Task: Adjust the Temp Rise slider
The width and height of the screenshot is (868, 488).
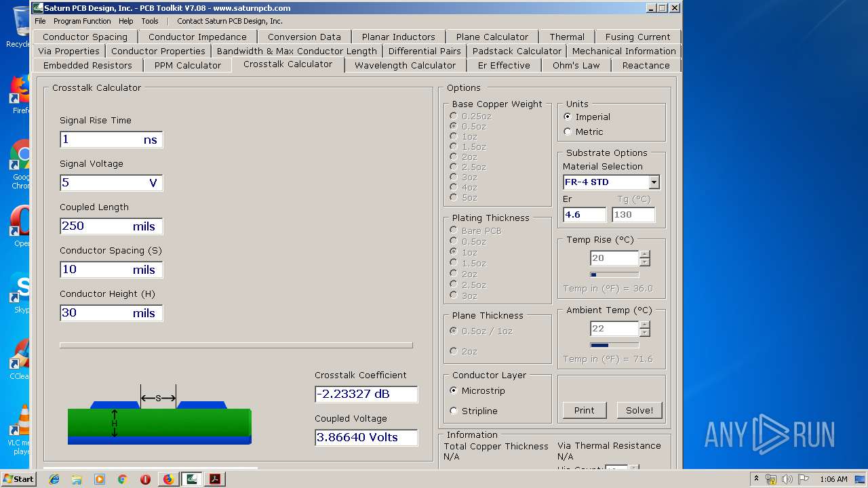Action: tap(614, 274)
